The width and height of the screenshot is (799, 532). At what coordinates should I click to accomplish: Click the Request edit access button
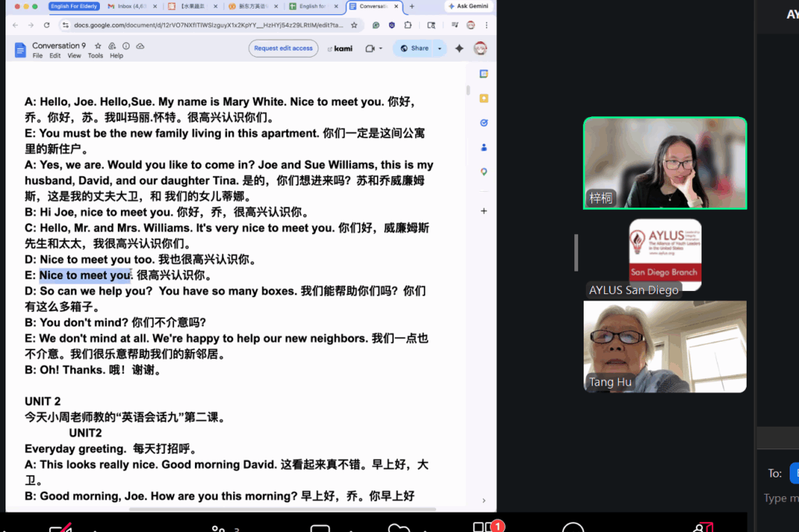[283, 48]
